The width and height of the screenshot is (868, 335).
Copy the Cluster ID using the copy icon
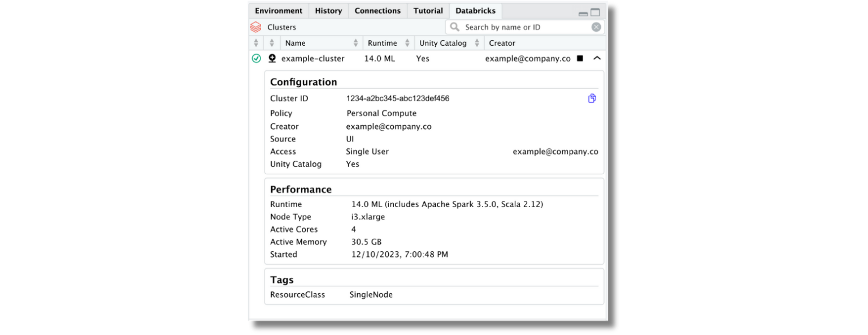click(592, 98)
